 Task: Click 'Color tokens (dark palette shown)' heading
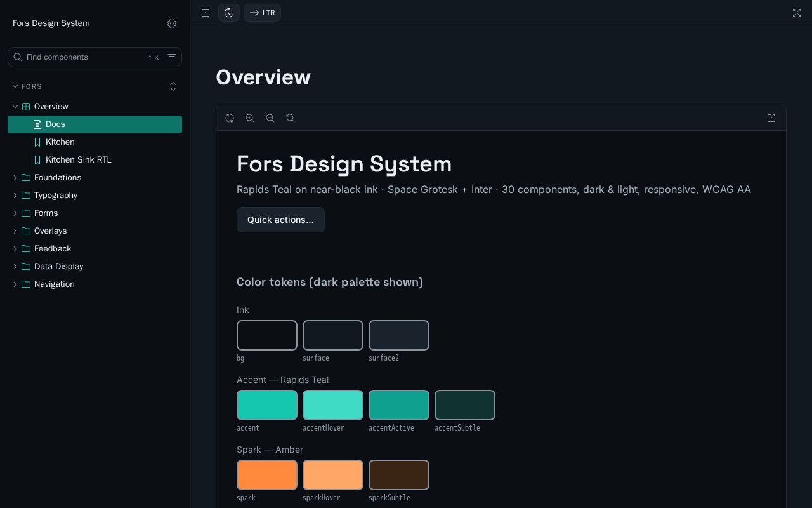point(330,282)
